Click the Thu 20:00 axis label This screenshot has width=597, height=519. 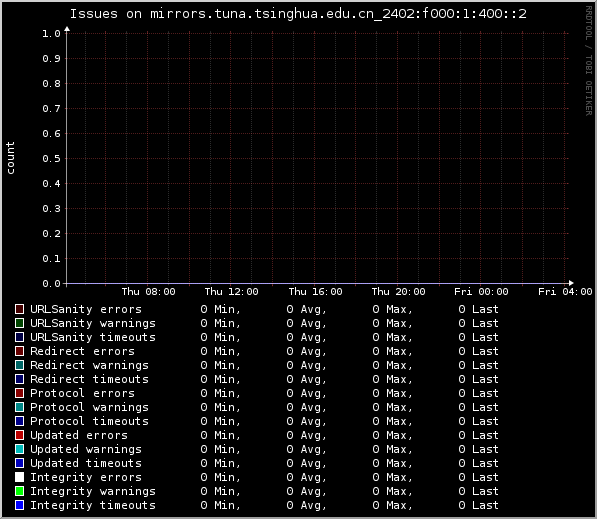(x=398, y=292)
